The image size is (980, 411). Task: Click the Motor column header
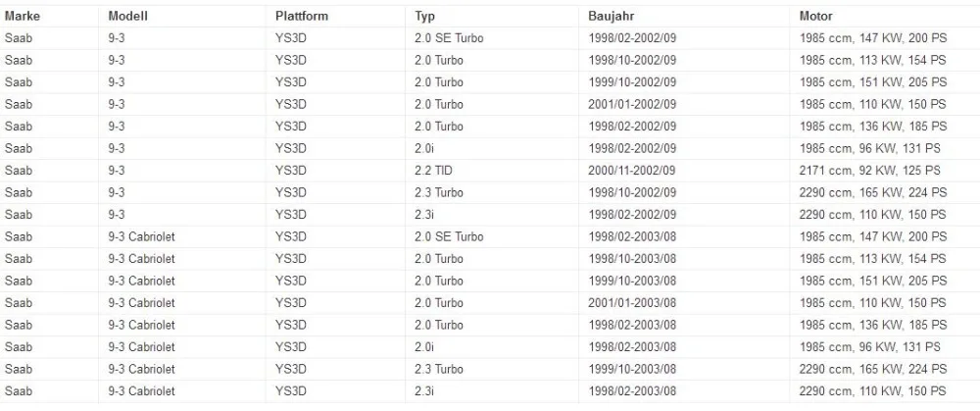815,17
